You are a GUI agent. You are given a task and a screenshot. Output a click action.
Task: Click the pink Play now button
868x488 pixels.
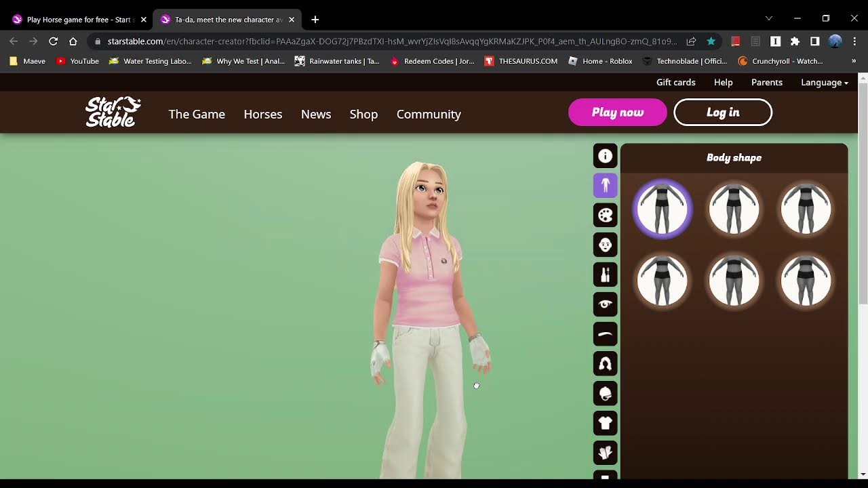tap(618, 113)
